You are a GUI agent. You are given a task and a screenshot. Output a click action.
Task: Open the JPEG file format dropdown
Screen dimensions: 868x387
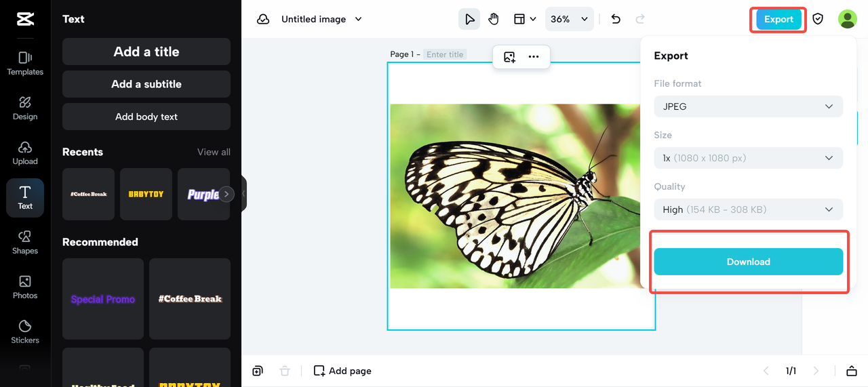749,106
